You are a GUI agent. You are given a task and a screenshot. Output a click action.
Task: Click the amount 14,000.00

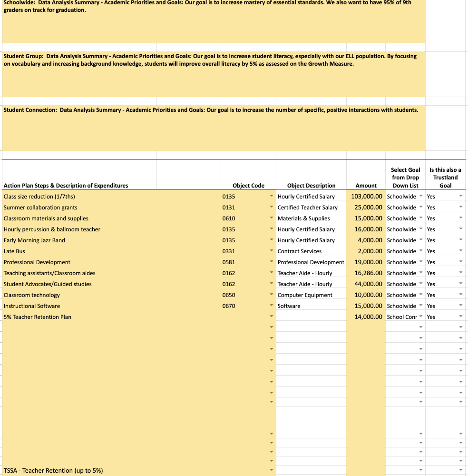[x=368, y=317]
